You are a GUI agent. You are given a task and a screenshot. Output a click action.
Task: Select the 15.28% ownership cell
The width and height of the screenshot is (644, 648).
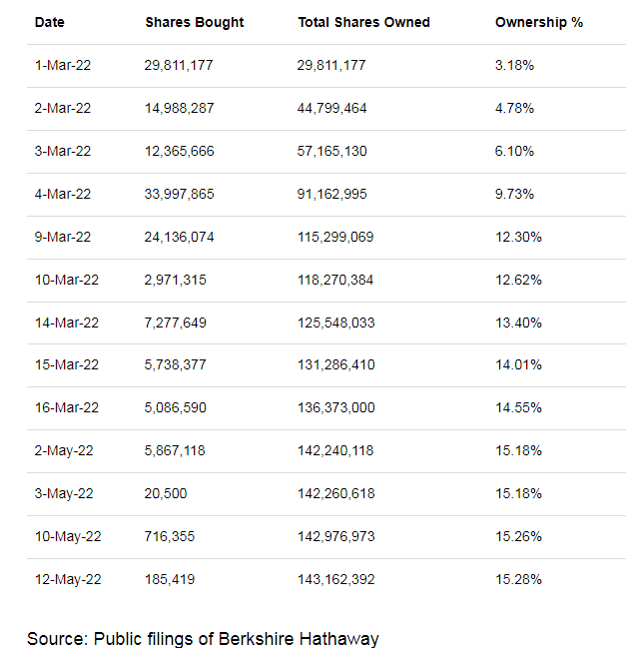click(518, 580)
